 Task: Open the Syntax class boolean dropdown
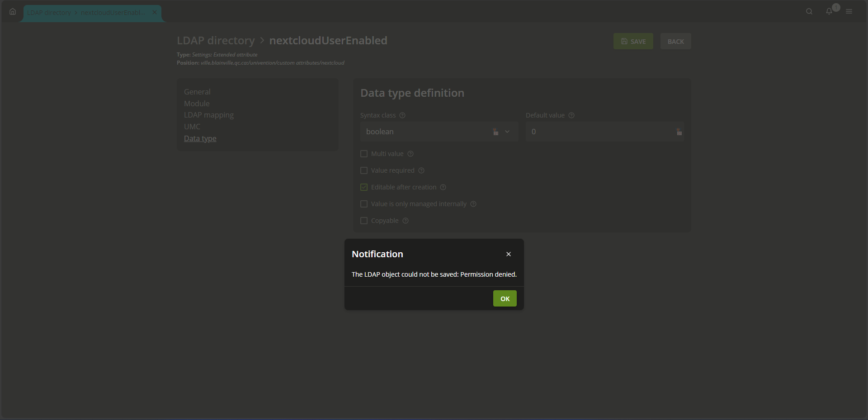[x=439, y=132]
